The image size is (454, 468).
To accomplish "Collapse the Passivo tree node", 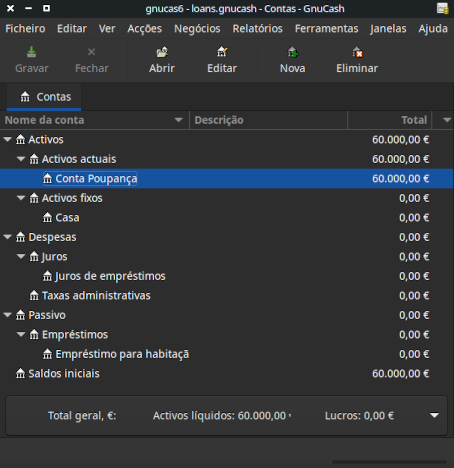I will tap(8, 315).
